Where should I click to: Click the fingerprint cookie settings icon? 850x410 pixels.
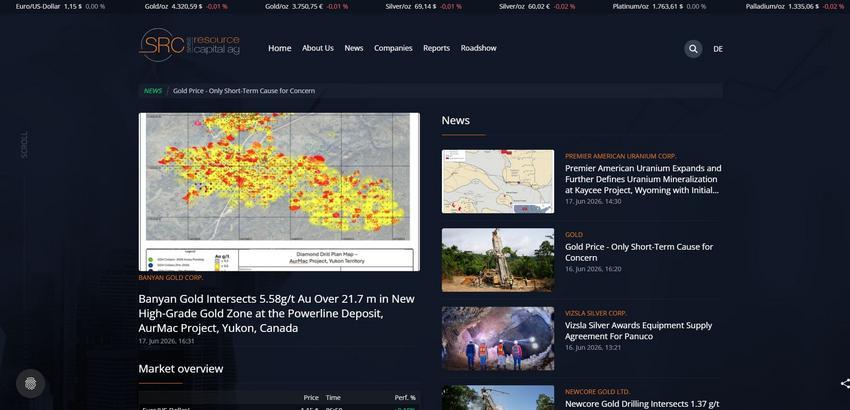point(30,383)
